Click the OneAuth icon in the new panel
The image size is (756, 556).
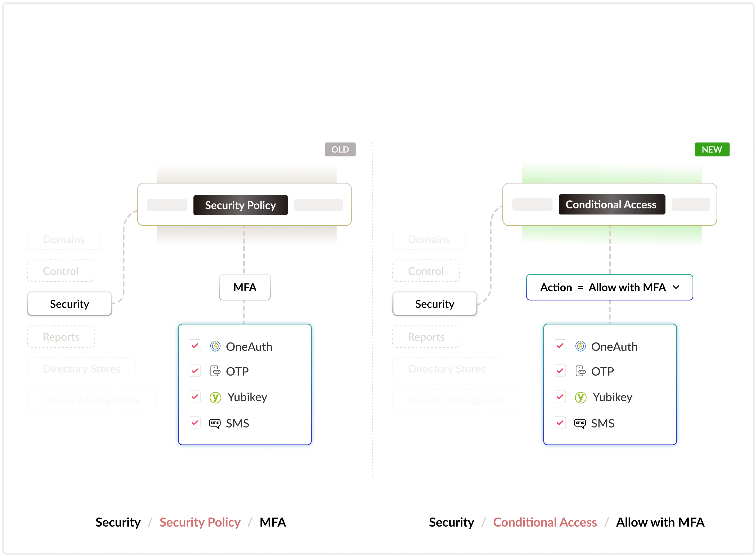click(580, 346)
